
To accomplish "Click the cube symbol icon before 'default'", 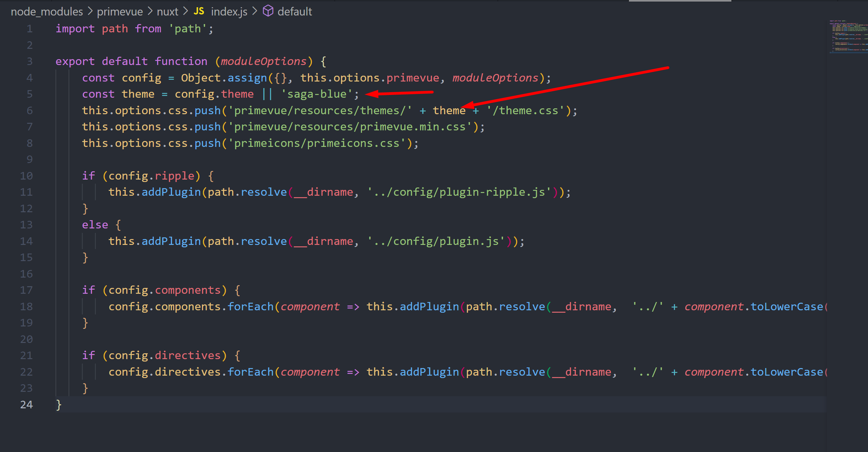I will 268,11.
